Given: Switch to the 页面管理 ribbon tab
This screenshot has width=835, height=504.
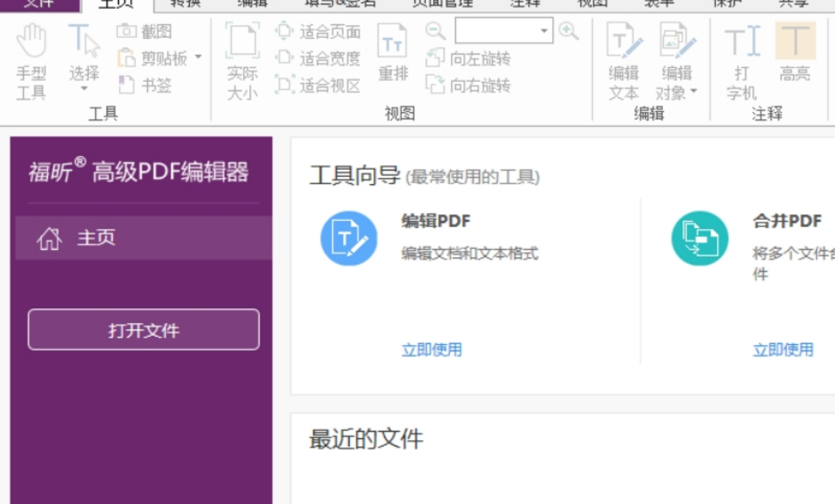Looking at the screenshot, I should point(443,4).
